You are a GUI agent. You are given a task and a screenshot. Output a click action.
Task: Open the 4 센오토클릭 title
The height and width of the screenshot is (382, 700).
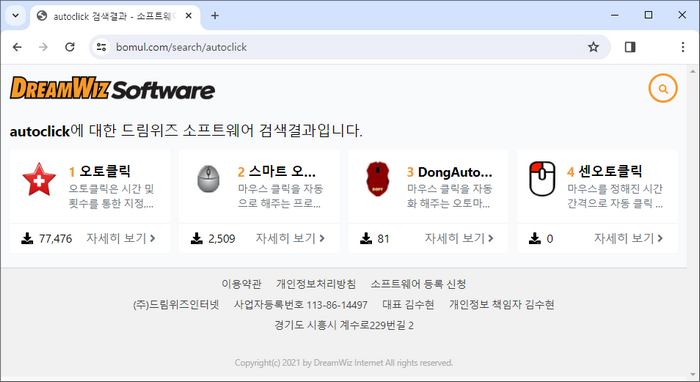[x=604, y=171]
